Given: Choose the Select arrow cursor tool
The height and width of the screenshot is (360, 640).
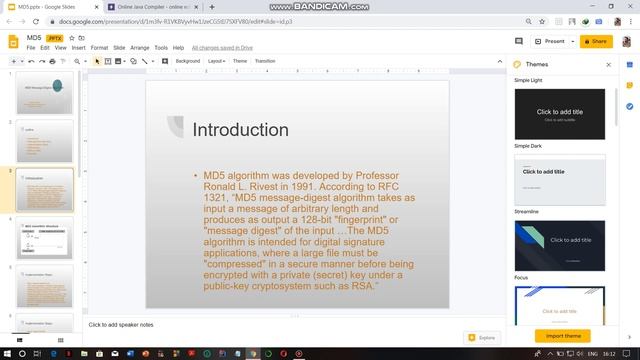Looking at the screenshot, I should point(97,61).
